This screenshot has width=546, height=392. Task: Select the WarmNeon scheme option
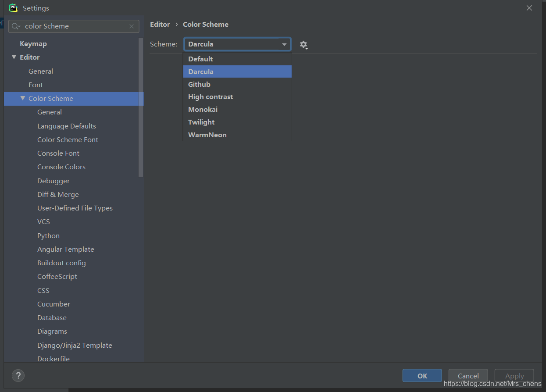pyautogui.click(x=237, y=135)
